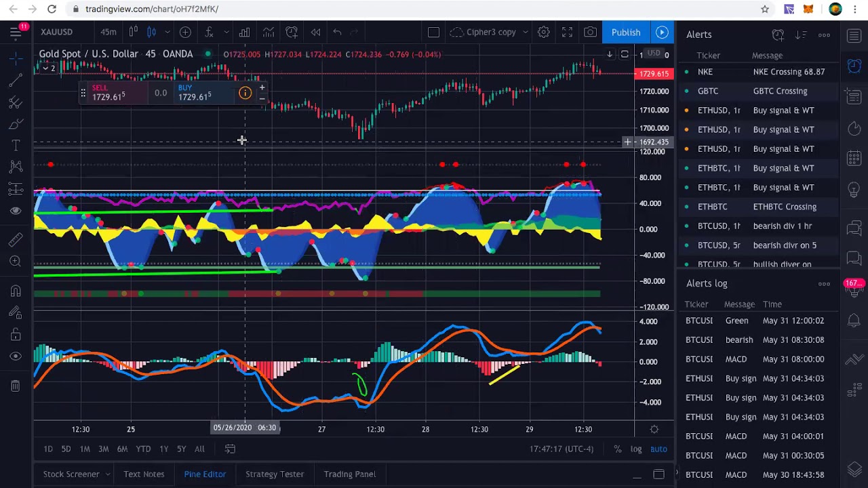This screenshot has width=868, height=488.
Task: Open chart settings gear in toolbar
Action: point(543,32)
